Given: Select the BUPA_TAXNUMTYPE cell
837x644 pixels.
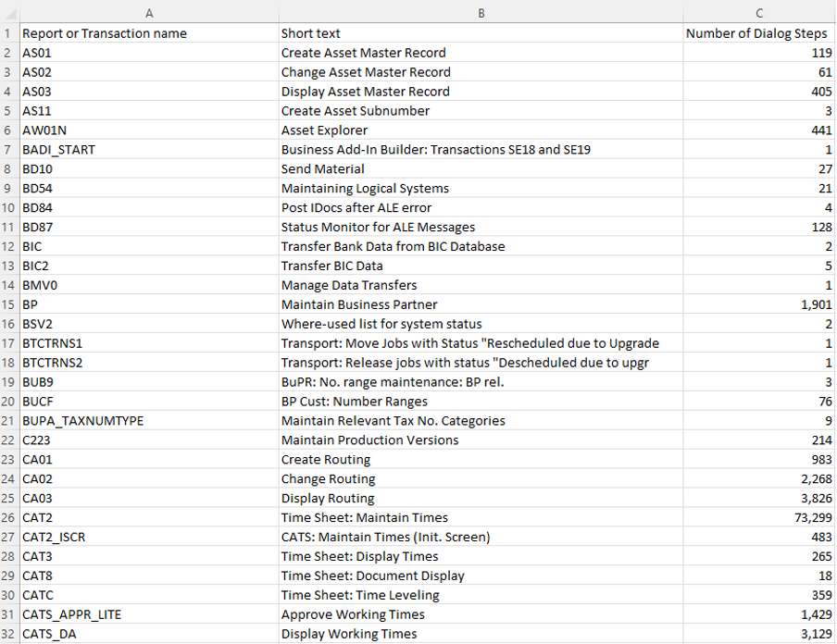Looking at the screenshot, I should click(x=82, y=420).
